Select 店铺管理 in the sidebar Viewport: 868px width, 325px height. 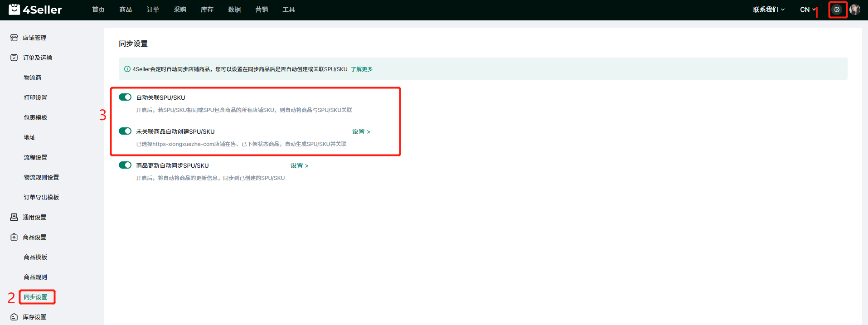point(34,38)
